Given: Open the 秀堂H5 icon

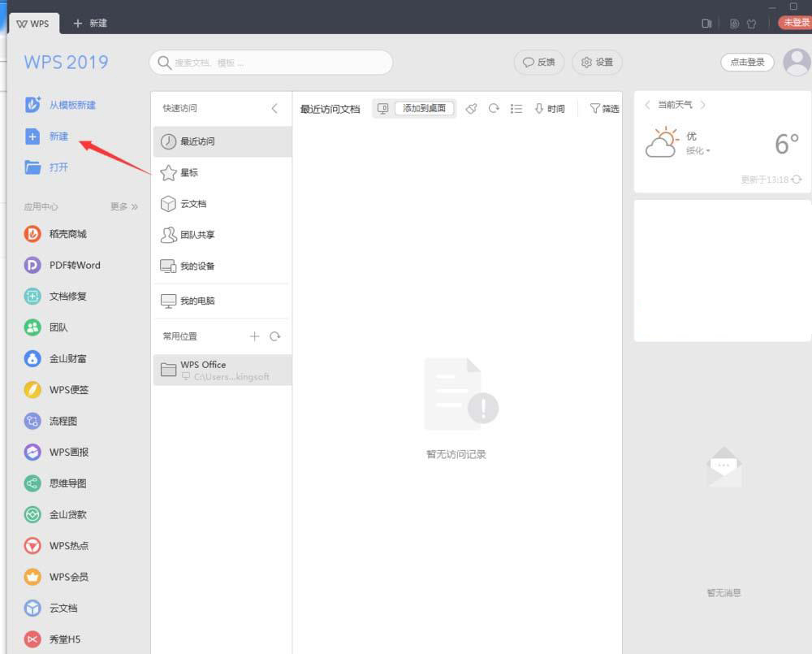Looking at the screenshot, I should (x=32, y=639).
